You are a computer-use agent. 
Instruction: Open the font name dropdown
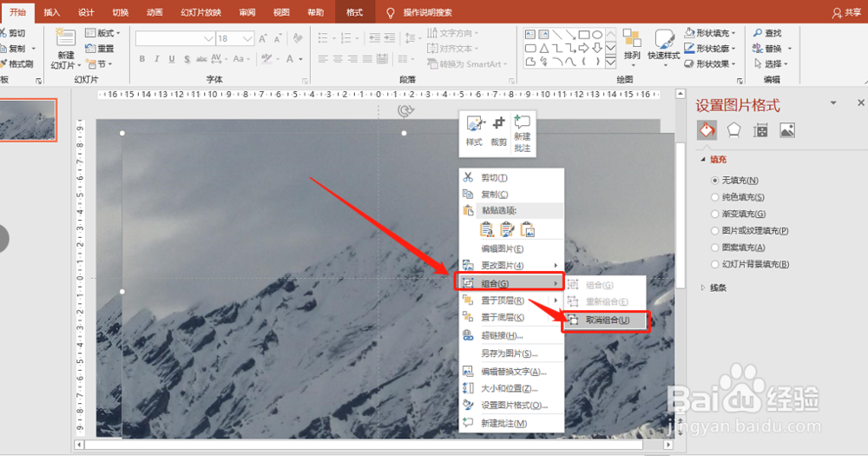208,38
